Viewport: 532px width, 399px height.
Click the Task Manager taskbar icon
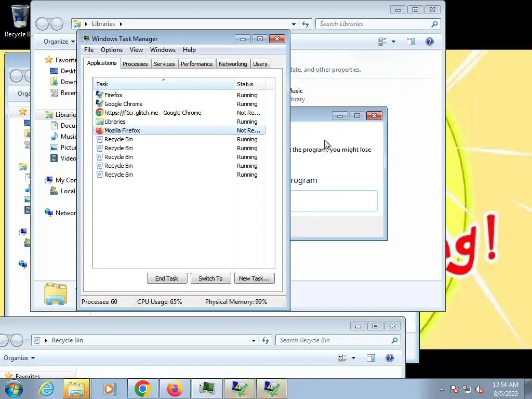click(207, 389)
